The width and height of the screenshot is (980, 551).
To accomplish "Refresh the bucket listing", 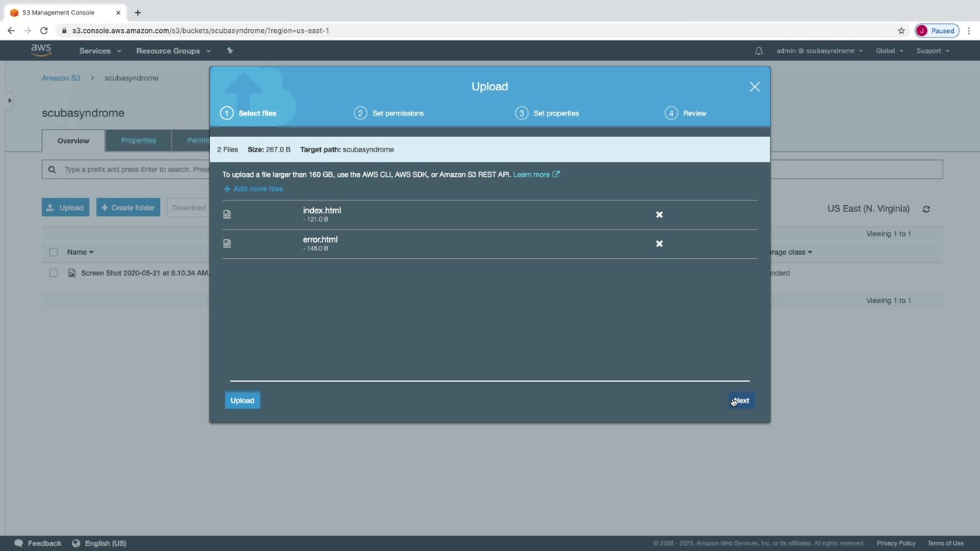I will 926,209.
